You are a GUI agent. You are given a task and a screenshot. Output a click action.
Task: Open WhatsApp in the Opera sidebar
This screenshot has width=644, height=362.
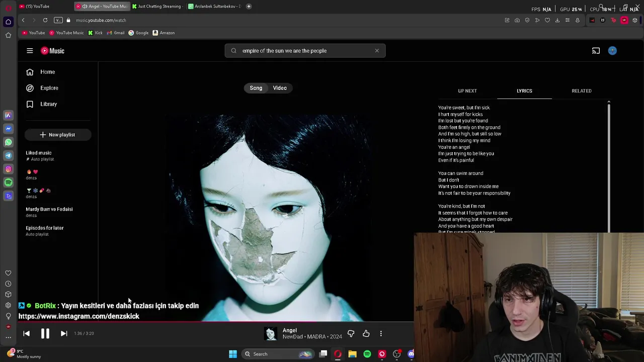tap(8, 142)
